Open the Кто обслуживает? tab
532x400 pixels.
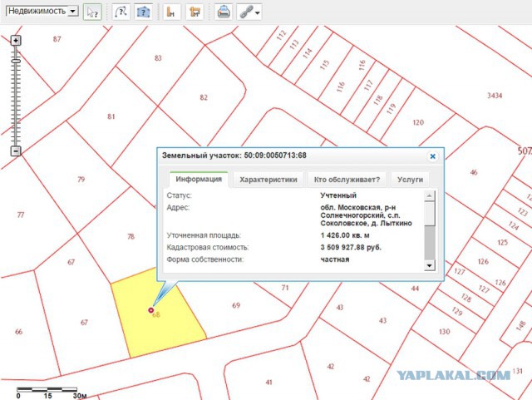(347, 180)
